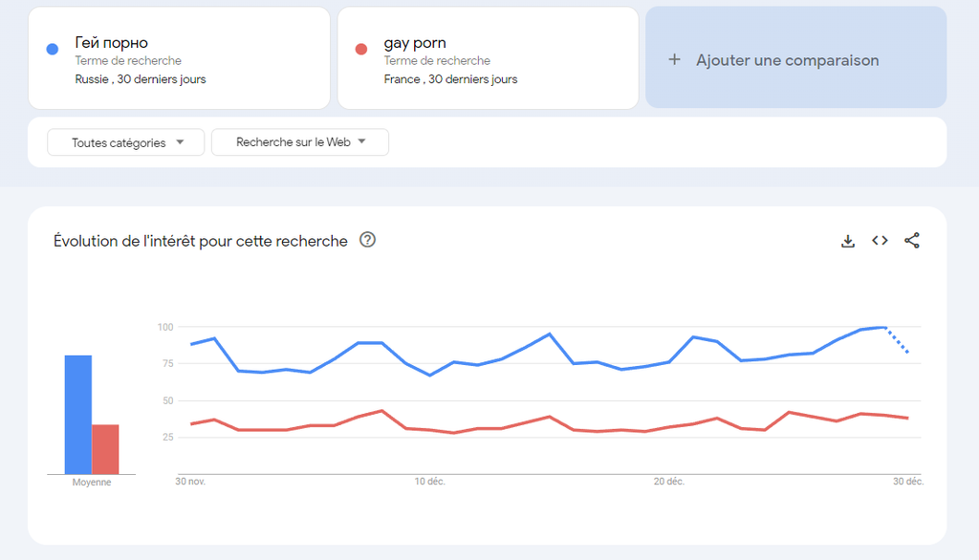Screen dimensions: 979x560
Task: Edit the second search term title
Action: [415, 43]
